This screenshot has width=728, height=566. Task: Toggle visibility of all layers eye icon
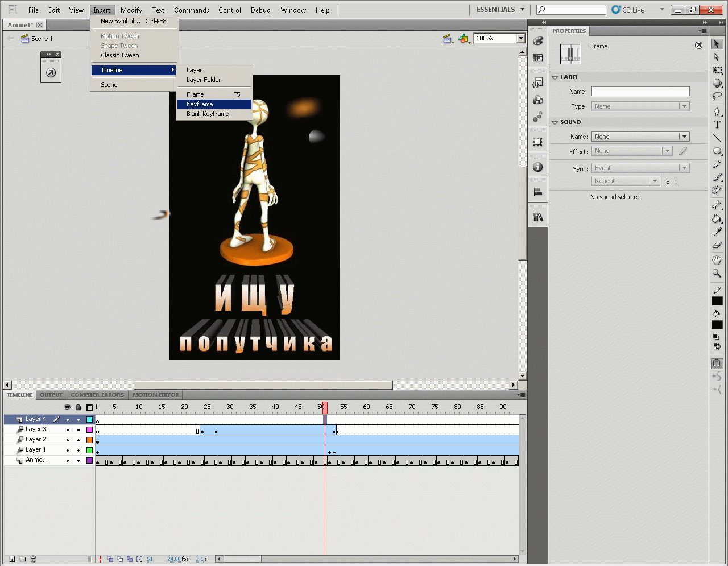(x=68, y=407)
